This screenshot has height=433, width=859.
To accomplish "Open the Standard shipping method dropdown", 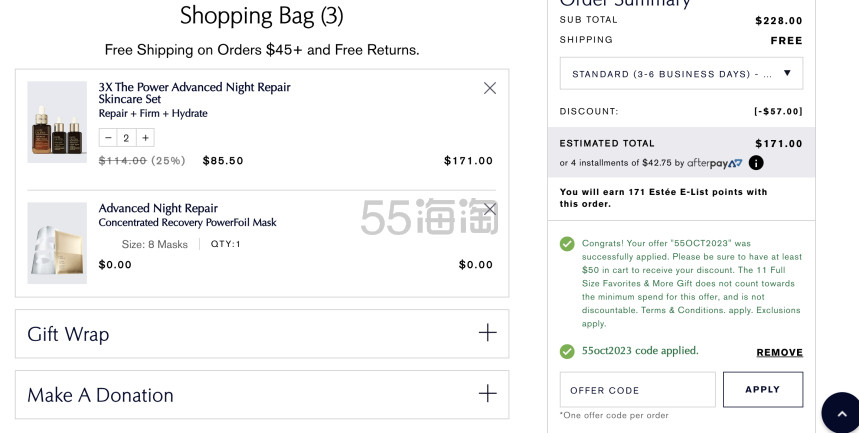I will coord(681,73).
